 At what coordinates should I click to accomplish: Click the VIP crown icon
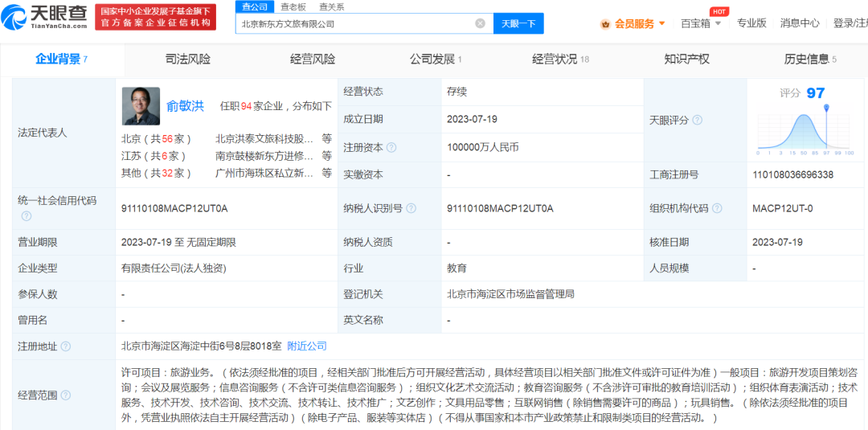[606, 24]
